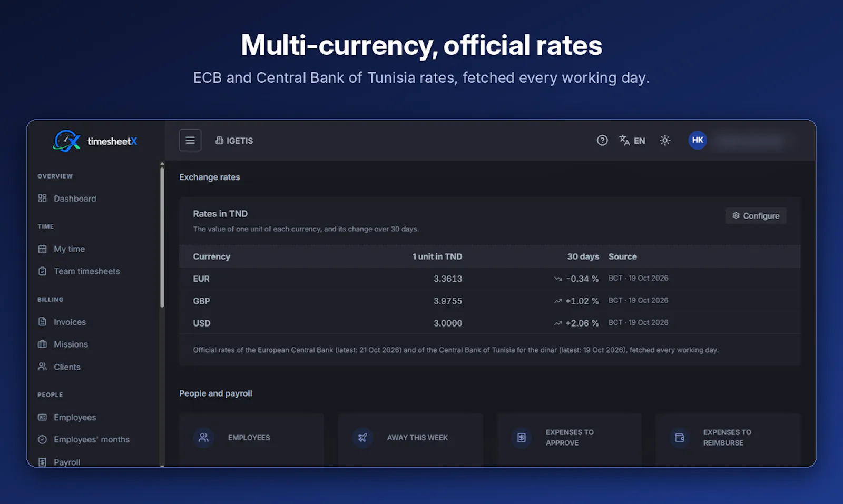Click the Configure button for rates
Viewport: 843px width, 504px height.
click(756, 216)
